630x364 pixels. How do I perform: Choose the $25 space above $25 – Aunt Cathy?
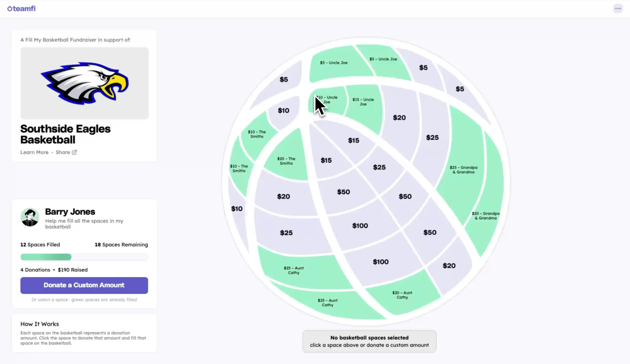tap(286, 233)
